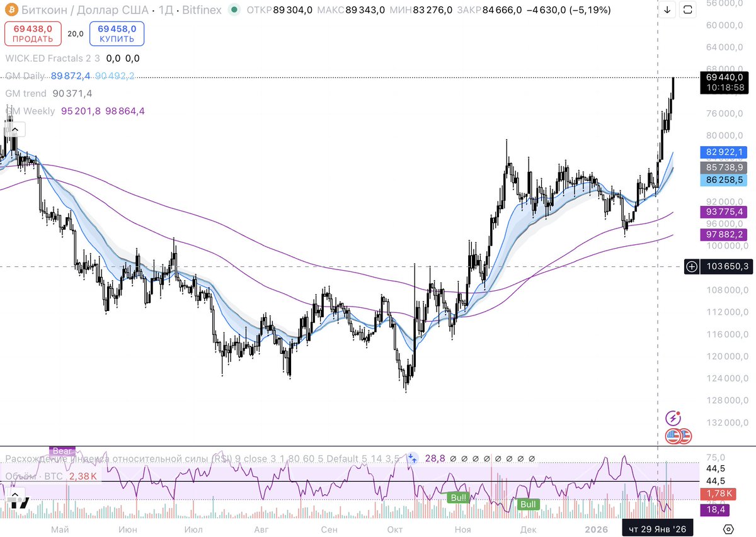Tap the fullscreen rectangle icon
This screenshot has width=756, height=537.
point(687,9)
